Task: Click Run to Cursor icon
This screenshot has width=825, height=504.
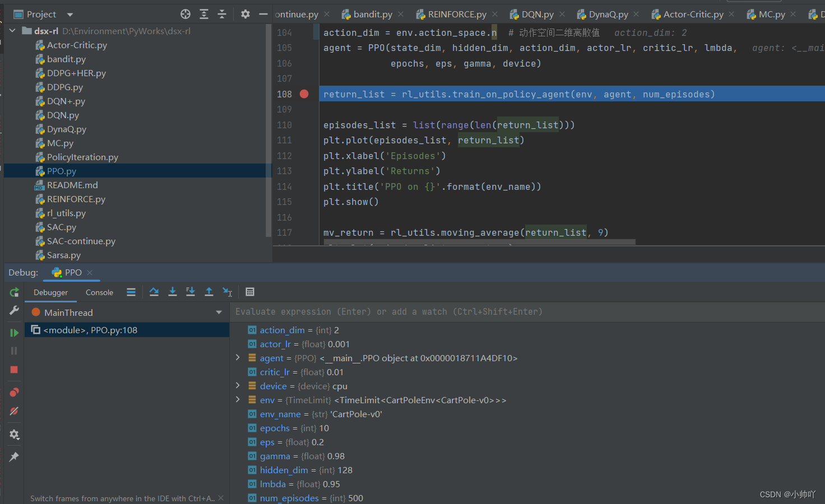Action: [227, 292]
